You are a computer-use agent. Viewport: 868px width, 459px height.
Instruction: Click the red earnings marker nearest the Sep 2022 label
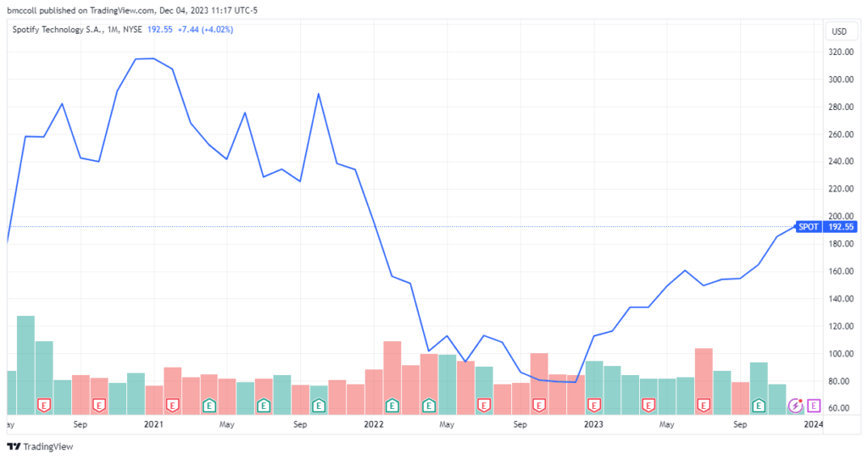(x=538, y=406)
